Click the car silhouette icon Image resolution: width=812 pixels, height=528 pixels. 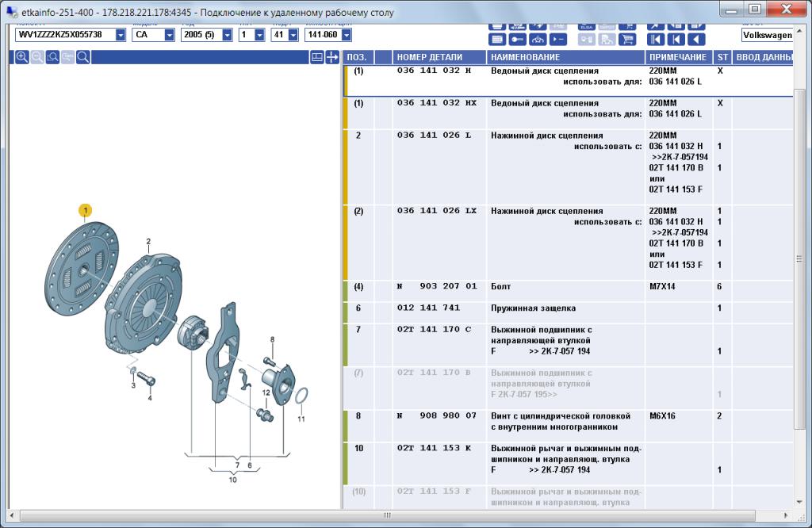point(538,40)
